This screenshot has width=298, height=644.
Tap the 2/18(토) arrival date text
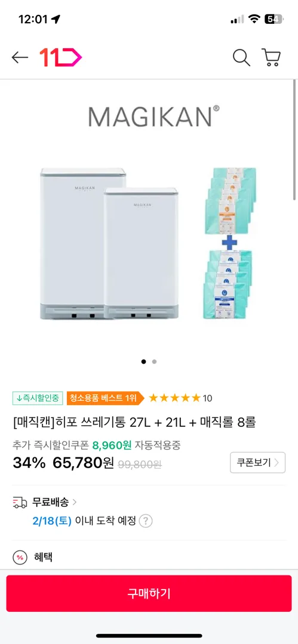(52, 521)
